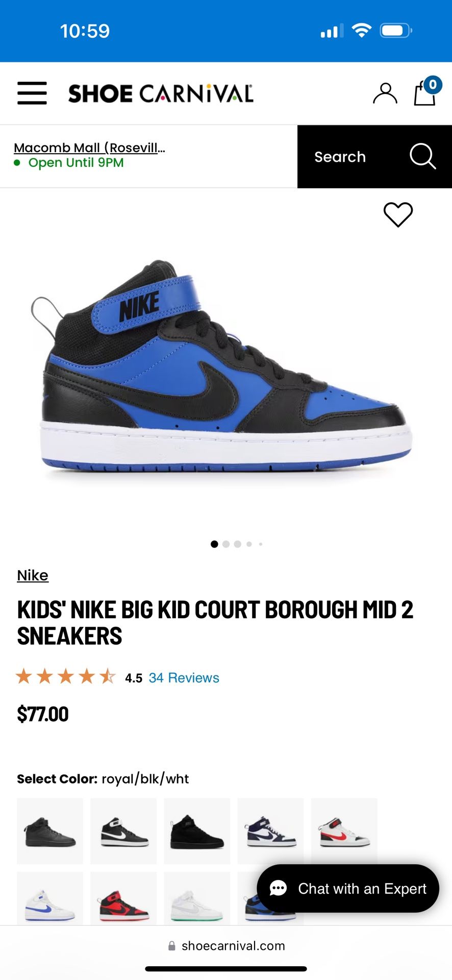Image resolution: width=452 pixels, height=980 pixels.
Task: Tap the search magnifier icon
Action: tap(422, 156)
